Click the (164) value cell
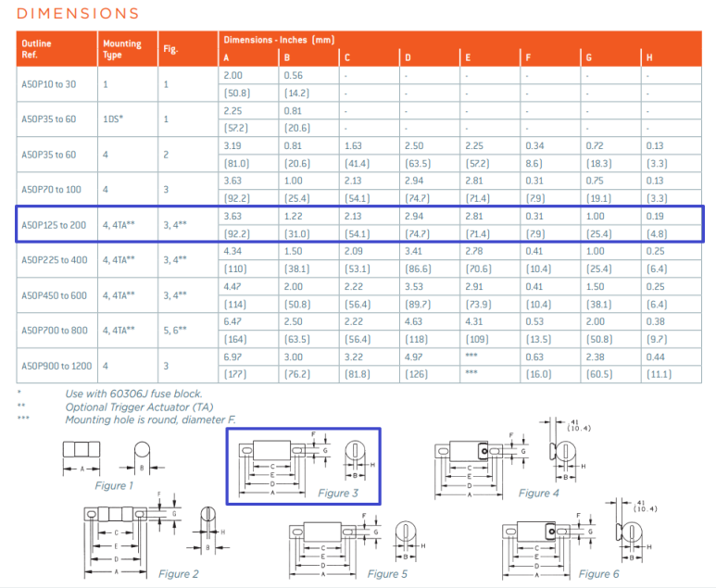The image size is (716, 588). click(x=249, y=340)
